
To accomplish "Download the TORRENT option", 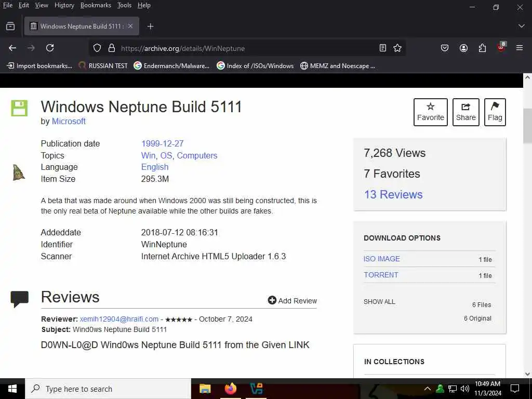I will (x=381, y=275).
